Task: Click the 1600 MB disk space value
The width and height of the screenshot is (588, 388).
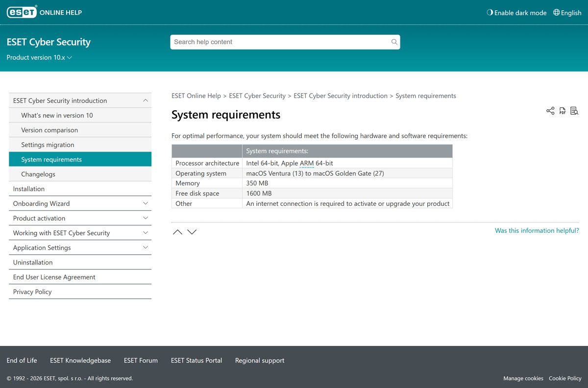Action: [259, 194]
